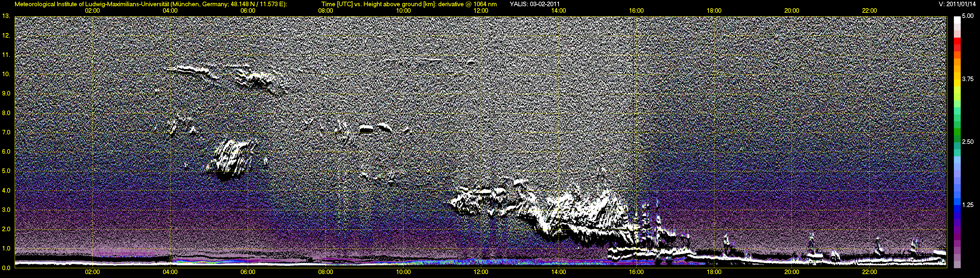This screenshot has width=980, height=278.
Task: Click the Meteorological Institute Ludwig-Maximilians-Universität title text
Action: (x=151, y=4)
